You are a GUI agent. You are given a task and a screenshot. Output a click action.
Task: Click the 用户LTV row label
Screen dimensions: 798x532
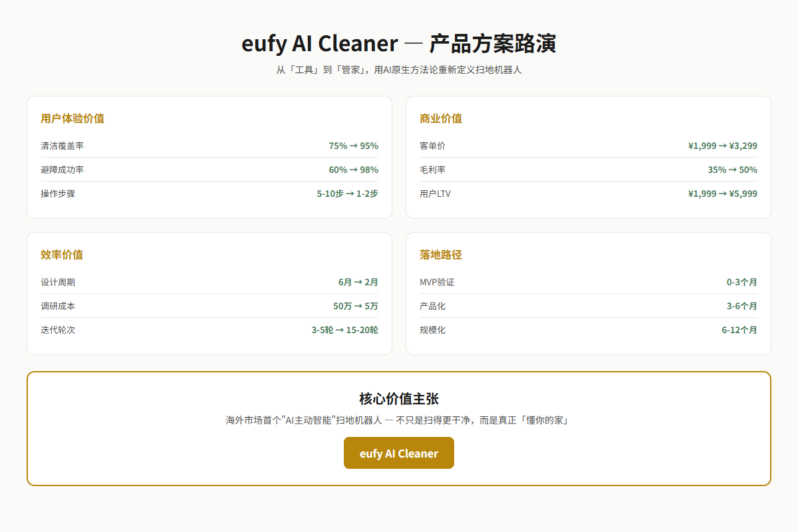pos(435,194)
